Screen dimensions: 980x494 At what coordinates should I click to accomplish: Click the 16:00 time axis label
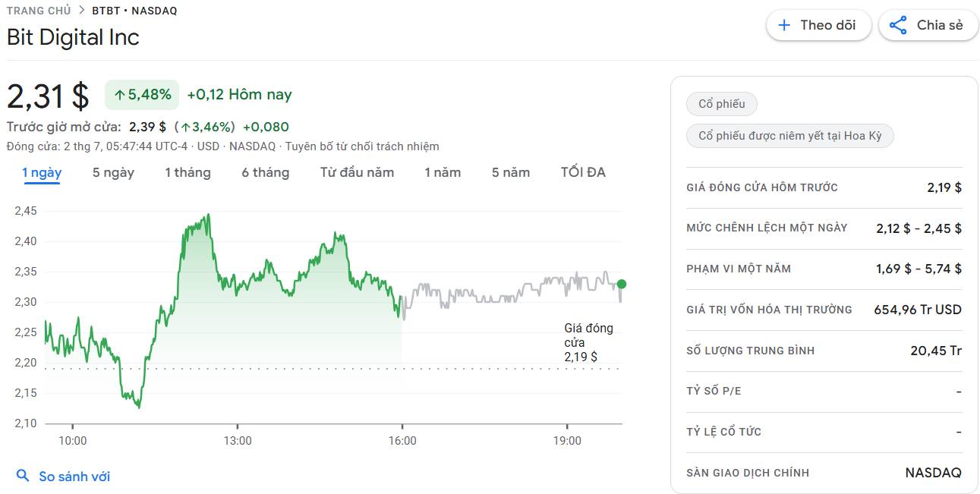tap(402, 441)
